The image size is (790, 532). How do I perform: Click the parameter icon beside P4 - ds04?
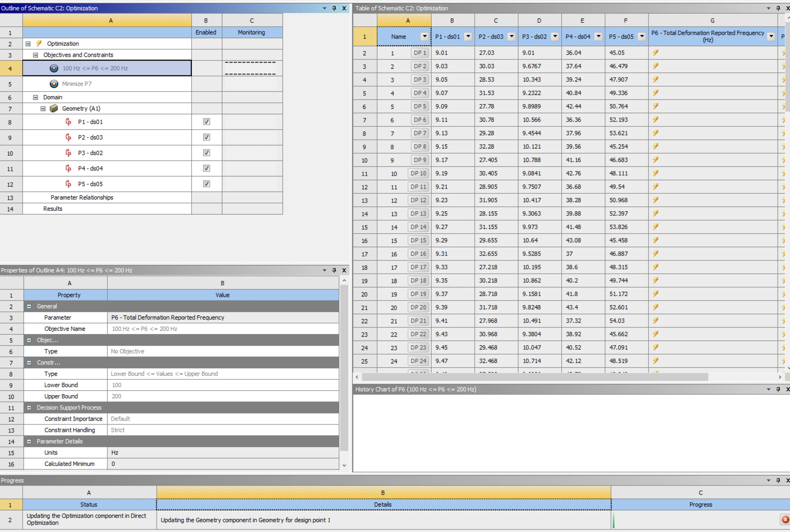(x=68, y=168)
